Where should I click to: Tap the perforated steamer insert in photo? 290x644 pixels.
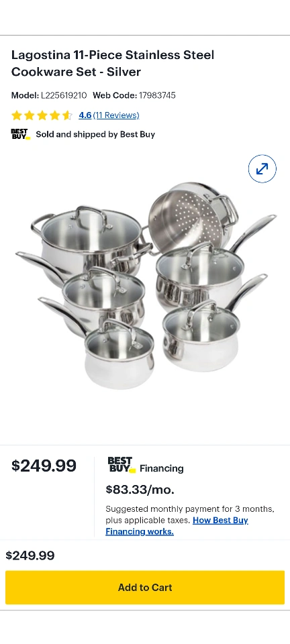pos(192,213)
